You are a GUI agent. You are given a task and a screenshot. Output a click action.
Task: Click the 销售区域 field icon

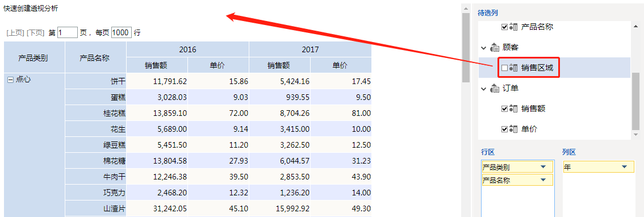point(513,68)
